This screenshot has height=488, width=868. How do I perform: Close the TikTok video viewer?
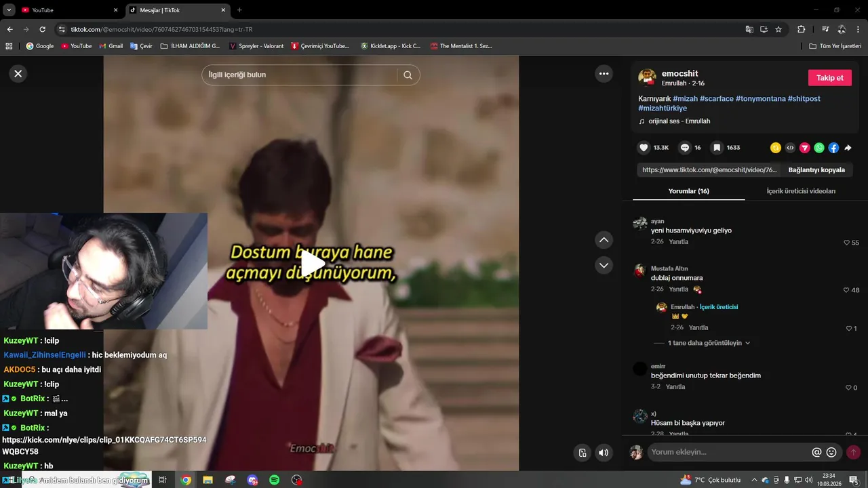click(x=18, y=74)
